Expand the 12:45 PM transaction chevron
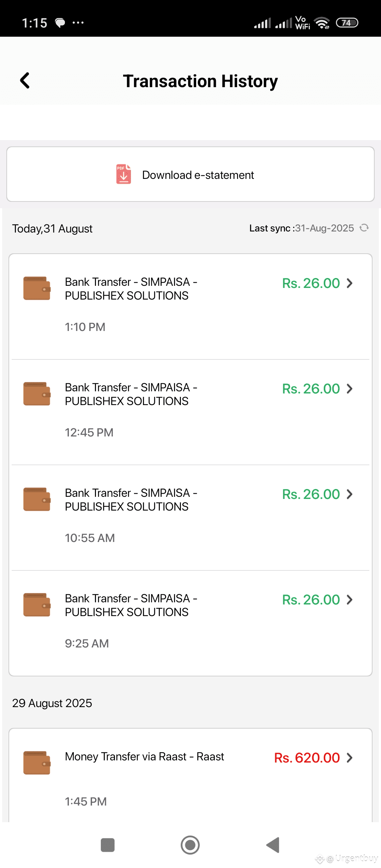The height and width of the screenshot is (868, 381). (x=349, y=388)
